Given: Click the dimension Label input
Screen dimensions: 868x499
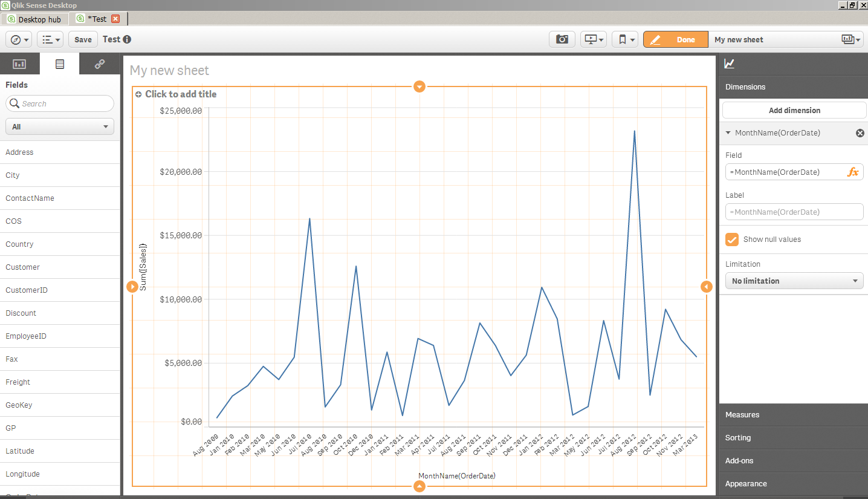Looking at the screenshot, I should [x=794, y=212].
